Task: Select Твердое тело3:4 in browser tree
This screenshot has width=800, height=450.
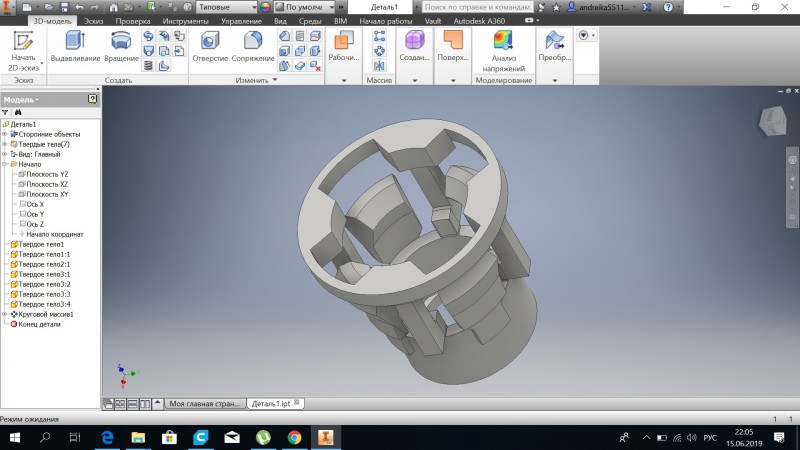Action: coord(44,304)
